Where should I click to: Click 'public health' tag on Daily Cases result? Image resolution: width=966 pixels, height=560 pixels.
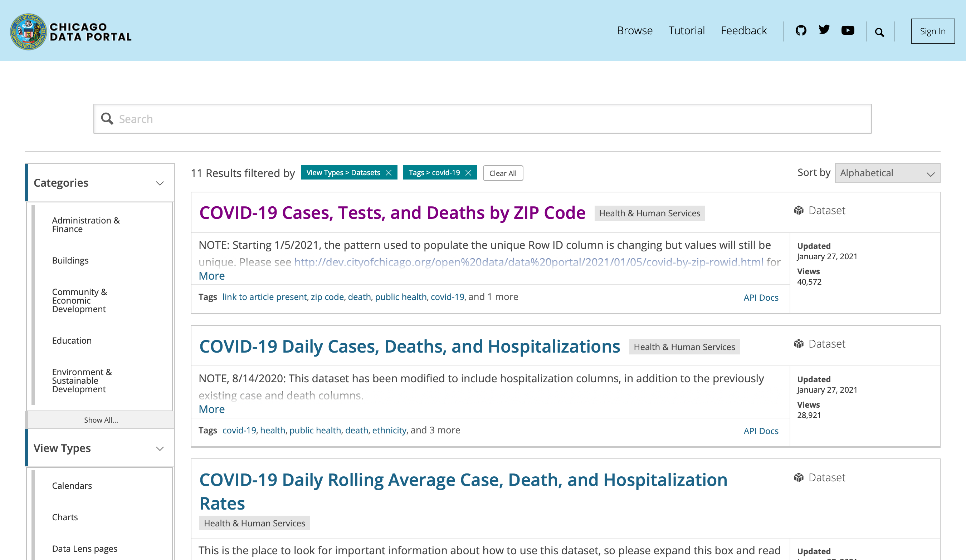click(315, 430)
